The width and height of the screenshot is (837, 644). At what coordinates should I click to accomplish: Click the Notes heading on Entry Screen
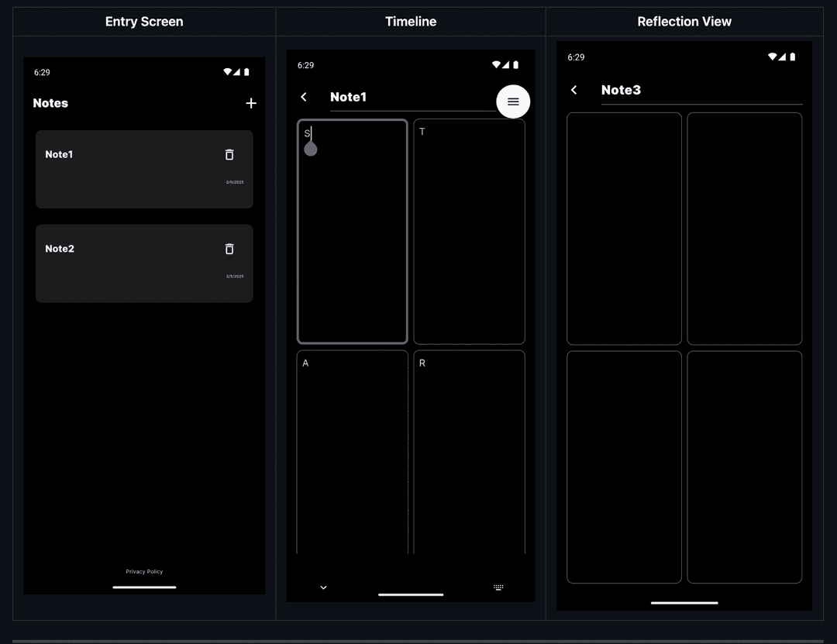tap(50, 103)
